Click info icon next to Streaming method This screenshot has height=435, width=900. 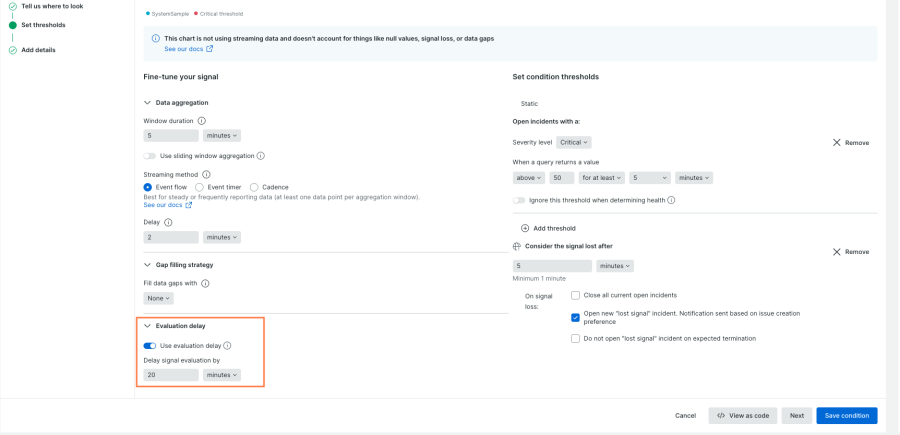[x=207, y=174]
